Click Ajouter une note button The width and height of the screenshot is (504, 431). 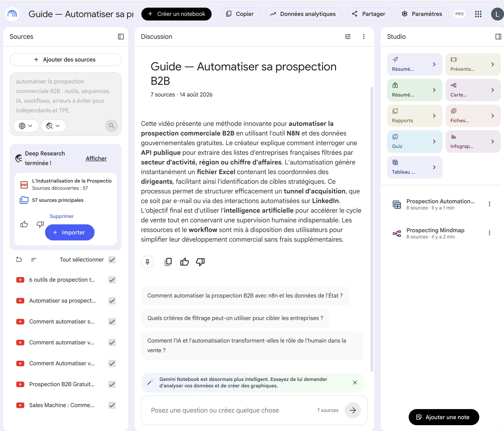[444, 417]
